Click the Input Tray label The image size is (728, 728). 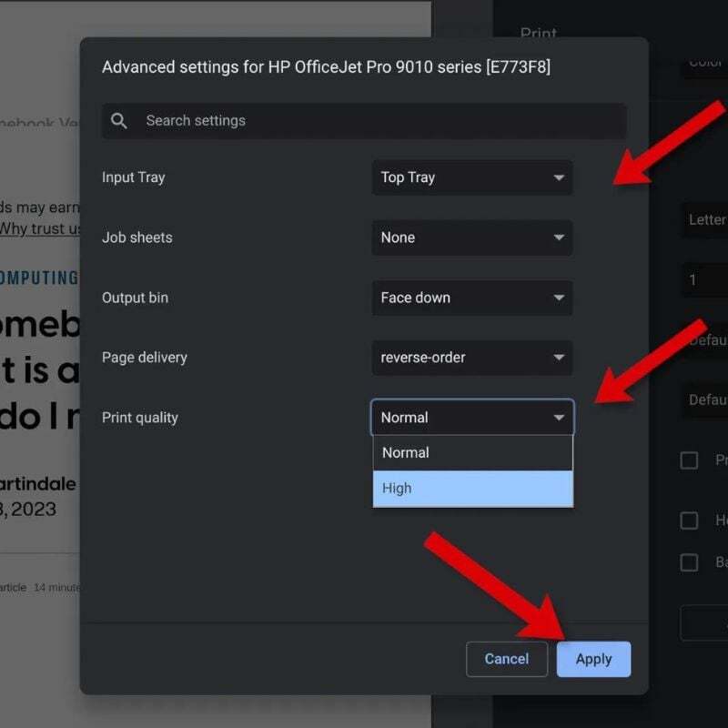click(133, 177)
